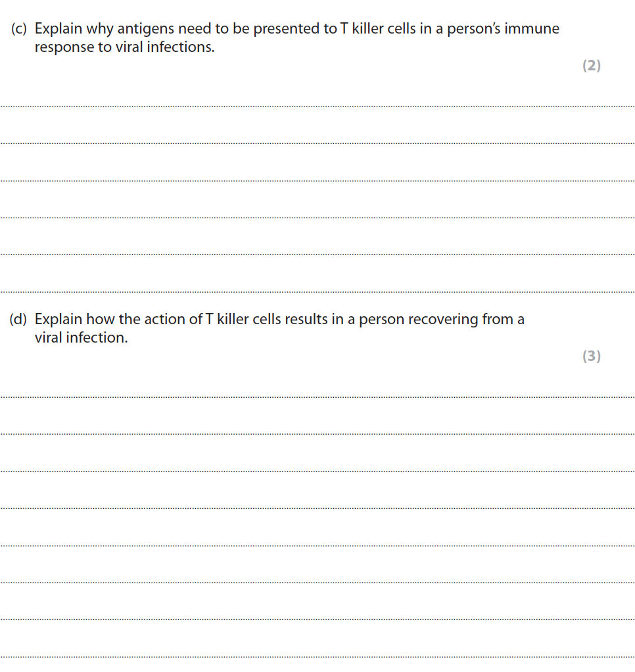This screenshot has width=635, height=672.
Task: Click seventh answer line under question (d)
Action: coord(317,619)
